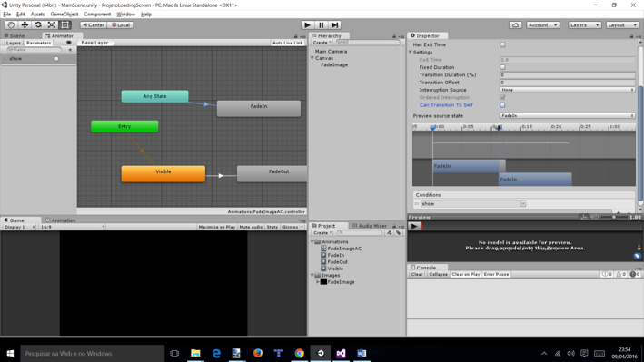The width and height of the screenshot is (644, 362).
Task: Open the Assets menu
Action: pos(37,14)
